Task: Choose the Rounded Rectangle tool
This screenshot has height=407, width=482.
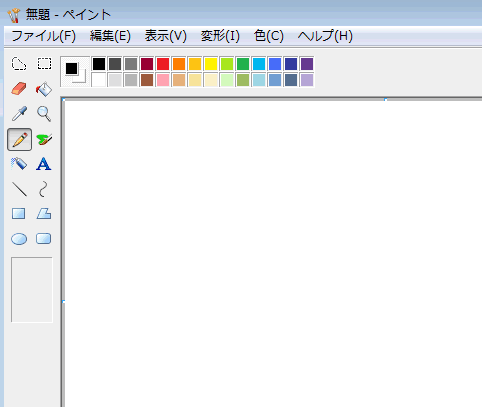Action: tap(44, 239)
